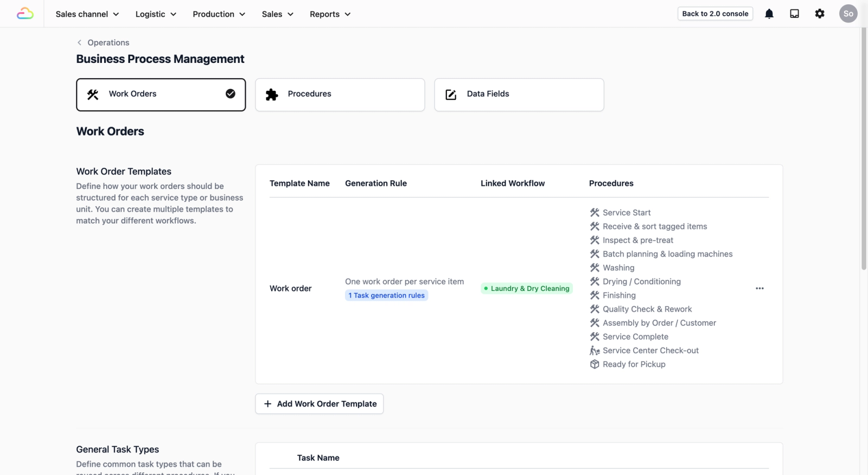
Task: Open the settings gear icon
Action: (820, 14)
